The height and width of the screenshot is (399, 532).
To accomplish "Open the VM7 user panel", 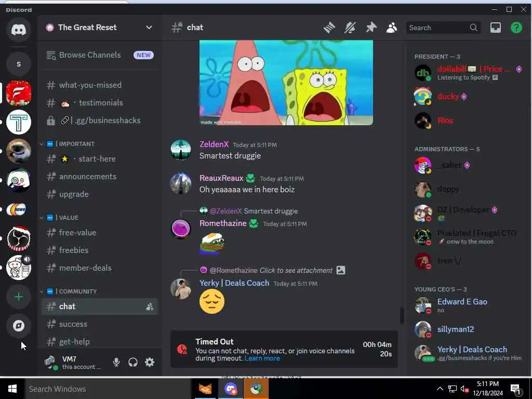I will pos(74,362).
